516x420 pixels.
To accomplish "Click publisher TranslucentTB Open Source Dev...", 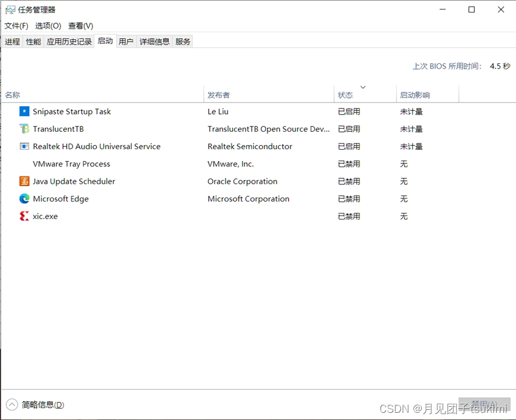I will (x=268, y=129).
